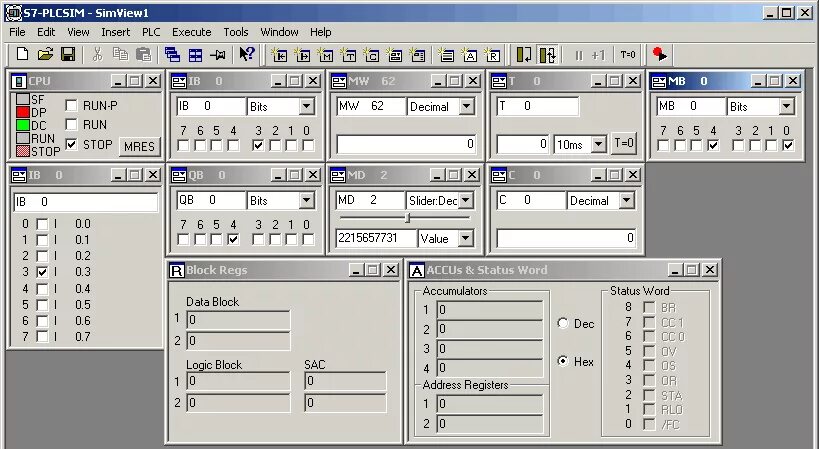Screen dimensions: 819x449
Task: Click the Record/Playback red icon
Action: point(660,54)
